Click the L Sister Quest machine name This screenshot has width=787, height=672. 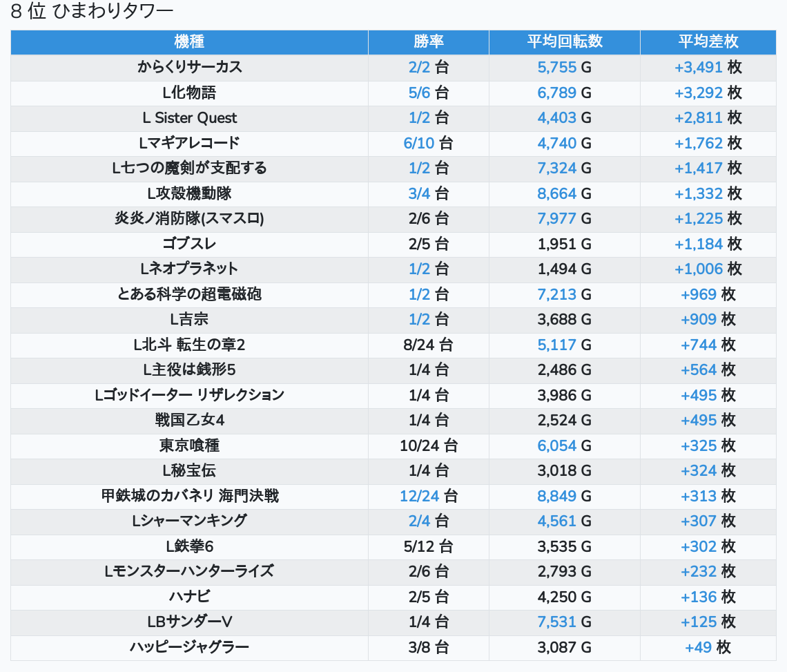point(189,117)
